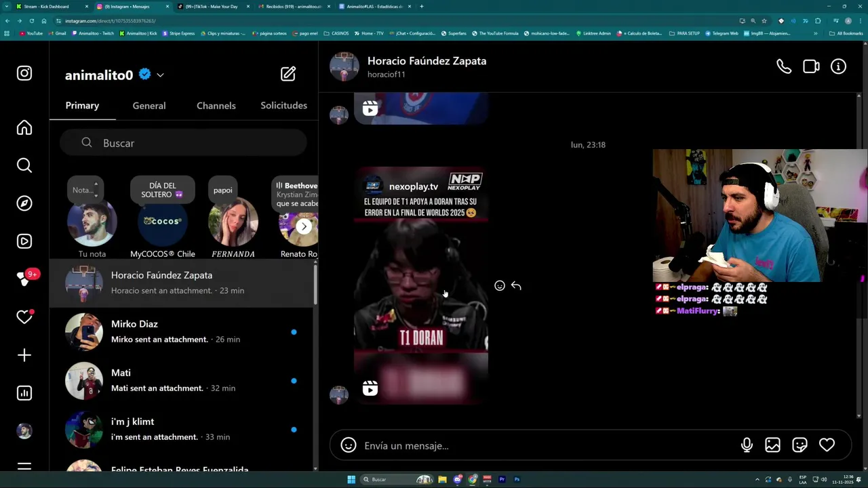Compose a new message with pencil icon

(x=288, y=74)
